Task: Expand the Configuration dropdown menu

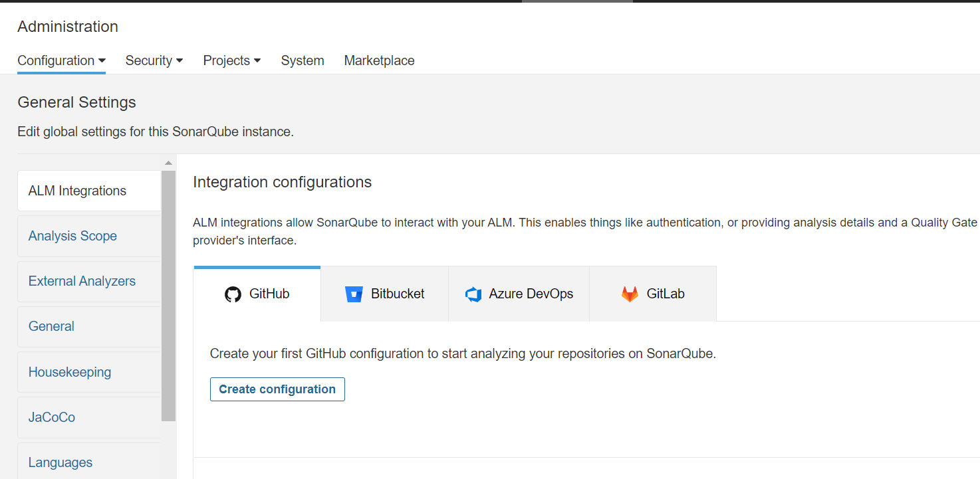Action: tap(61, 60)
